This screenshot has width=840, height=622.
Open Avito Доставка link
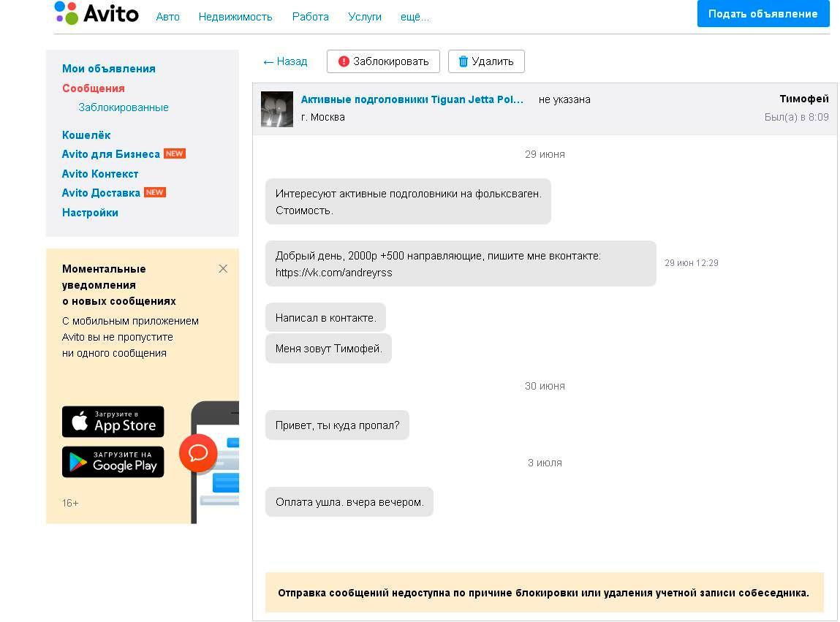pyautogui.click(x=101, y=193)
